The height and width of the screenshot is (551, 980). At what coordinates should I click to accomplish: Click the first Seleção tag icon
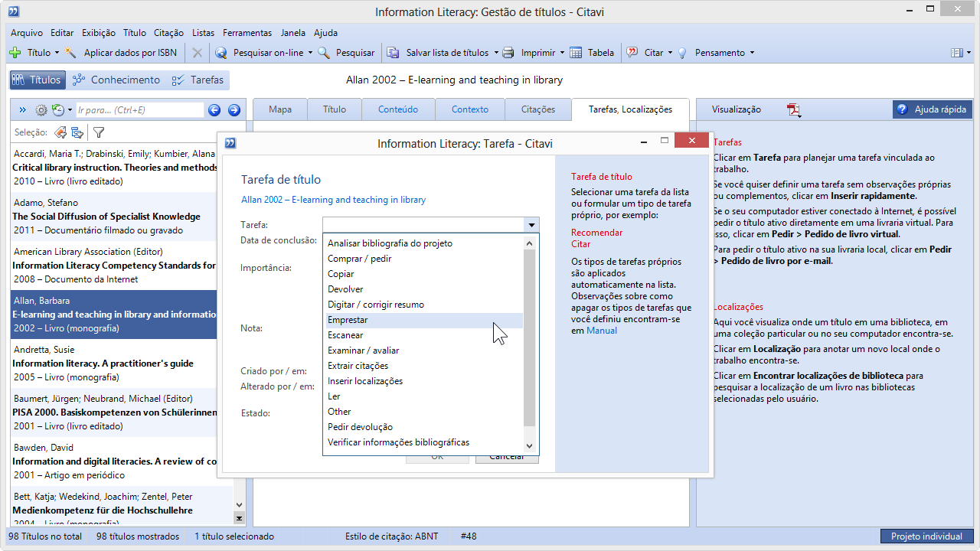(60, 132)
